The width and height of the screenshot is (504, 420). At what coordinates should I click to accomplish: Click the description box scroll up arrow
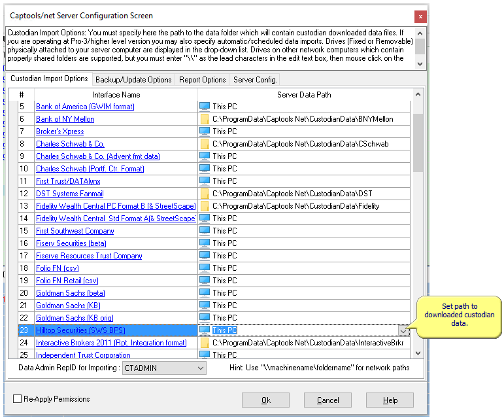[x=420, y=33]
